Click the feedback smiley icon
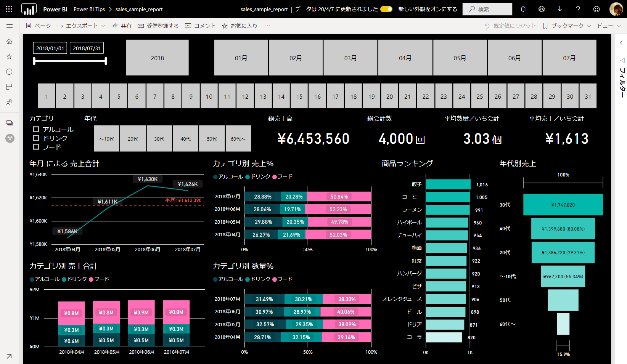Screen dimensions: 627x364 pyautogui.click(x=596, y=9)
